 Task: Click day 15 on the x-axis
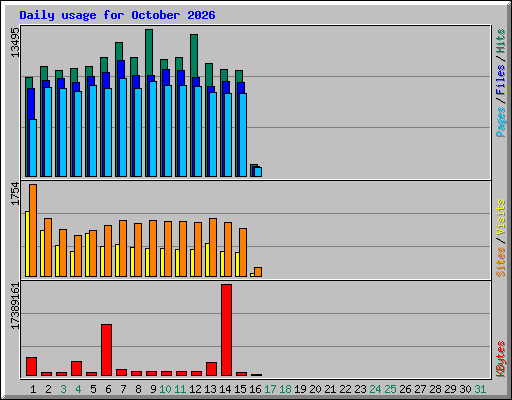[x=240, y=389]
